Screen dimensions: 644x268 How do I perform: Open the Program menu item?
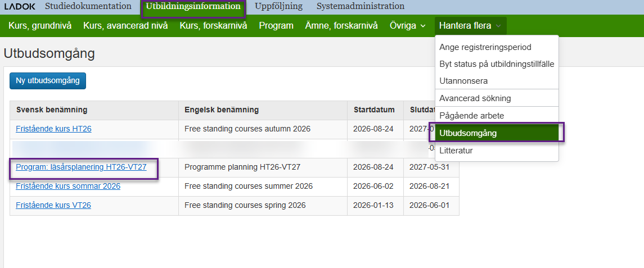coord(276,26)
